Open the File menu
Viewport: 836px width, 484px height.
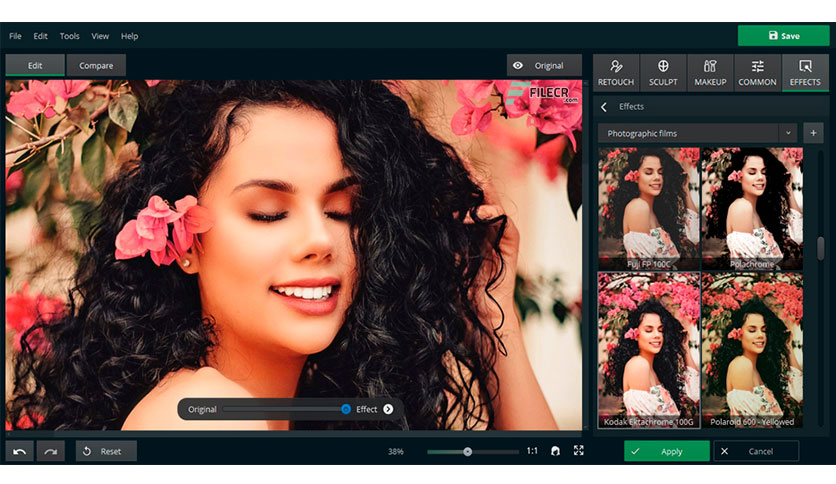(15, 36)
